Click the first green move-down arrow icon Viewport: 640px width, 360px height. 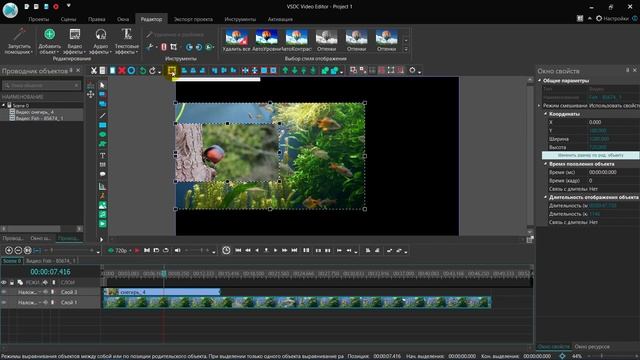pos(294,71)
